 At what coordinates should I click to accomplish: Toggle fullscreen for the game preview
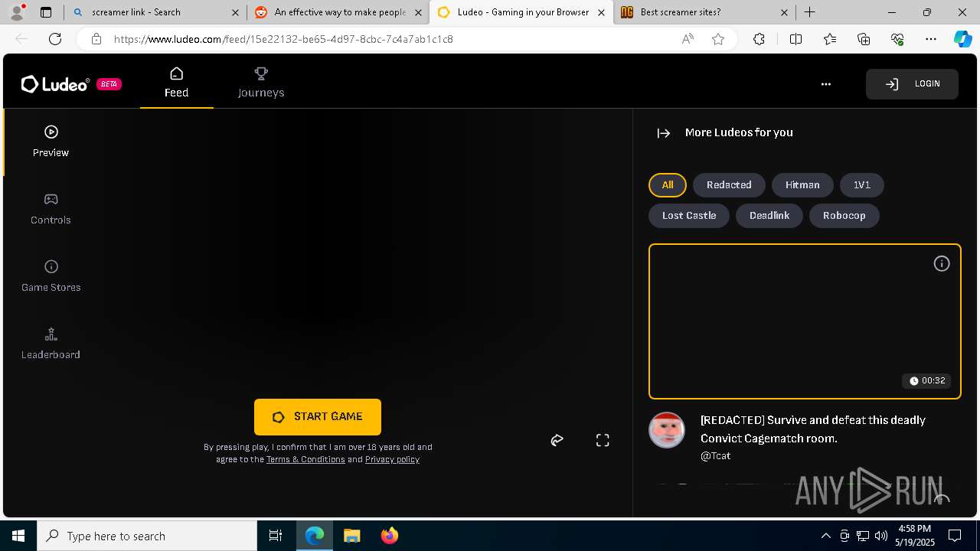(x=603, y=440)
